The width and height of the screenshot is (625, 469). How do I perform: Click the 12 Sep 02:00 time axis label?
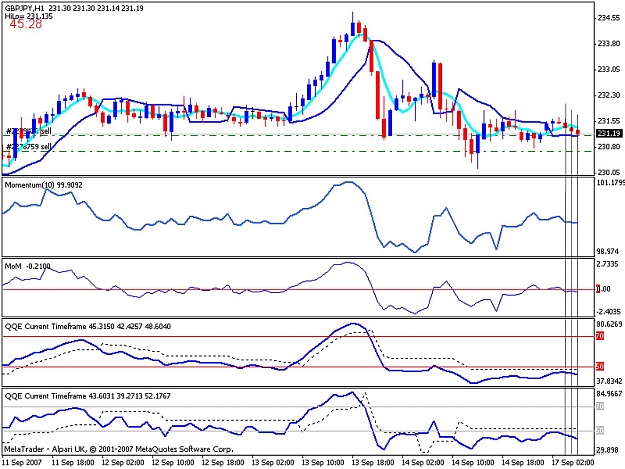click(123, 462)
